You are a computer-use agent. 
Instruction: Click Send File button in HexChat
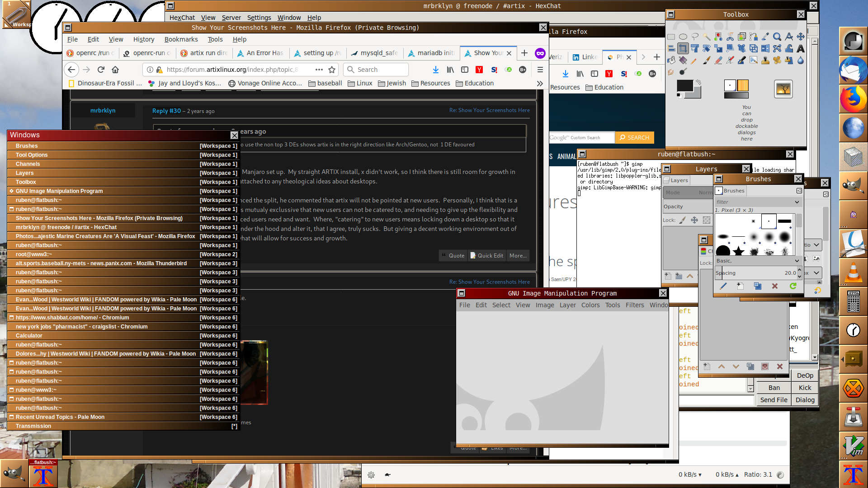[774, 400]
